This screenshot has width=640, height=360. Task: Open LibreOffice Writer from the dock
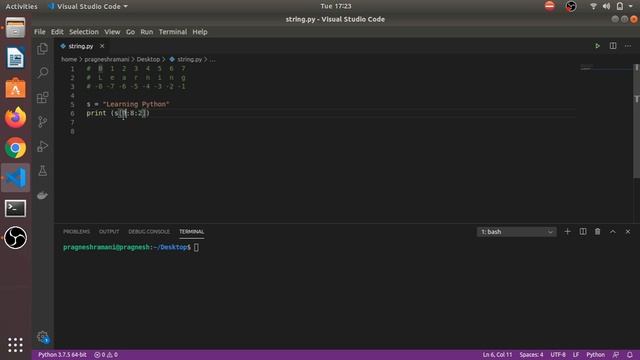coord(16,58)
